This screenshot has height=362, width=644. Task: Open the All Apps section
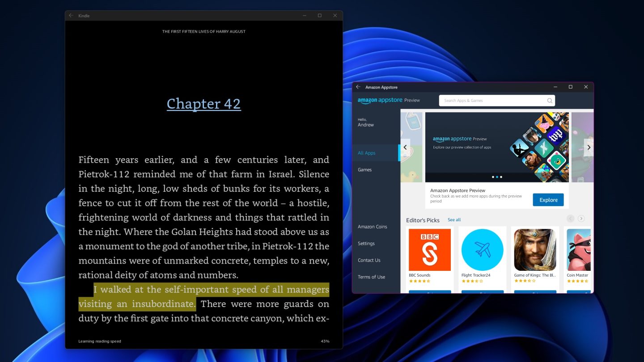pos(366,152)
